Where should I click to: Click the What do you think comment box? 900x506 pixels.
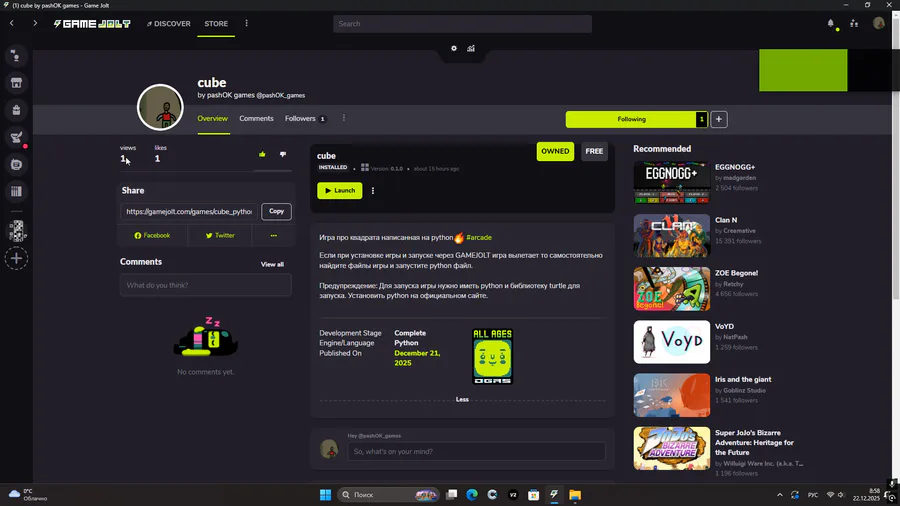tap(205, 285)
